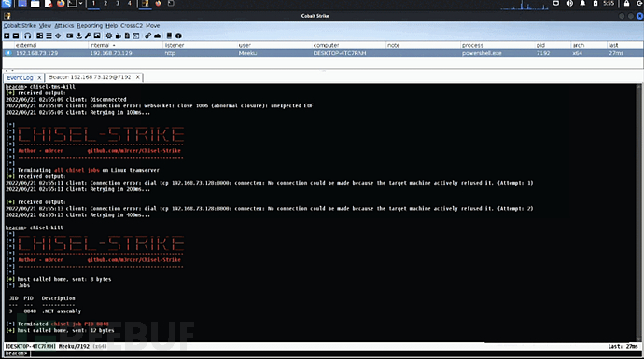Click pid 7192 cell in session row
The image size is (644, 359).
pos(543,53)
